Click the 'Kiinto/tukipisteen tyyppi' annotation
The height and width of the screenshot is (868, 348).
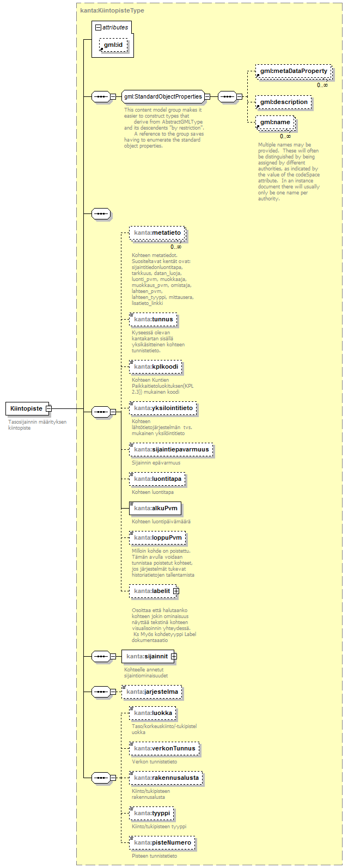tap(159, 827)
